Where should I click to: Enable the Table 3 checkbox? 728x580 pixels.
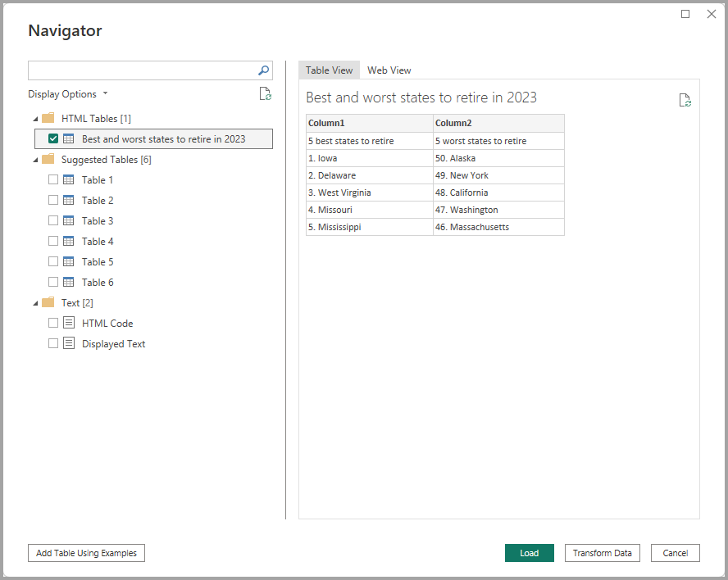click(52, 220)
